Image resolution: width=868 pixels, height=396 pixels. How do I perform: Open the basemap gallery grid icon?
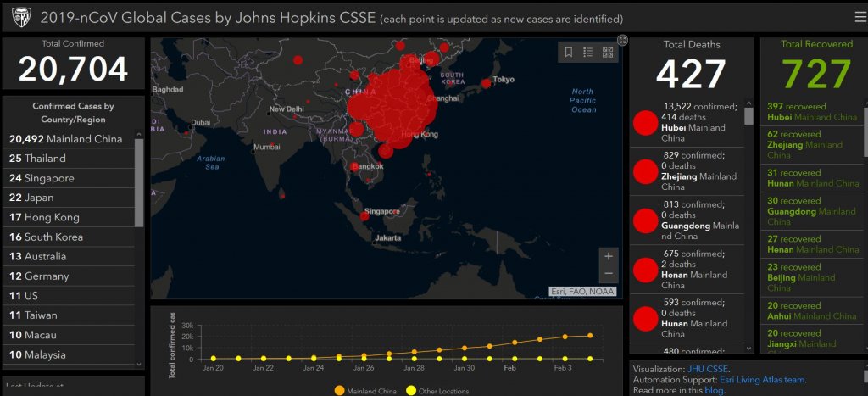click(608, 53)
